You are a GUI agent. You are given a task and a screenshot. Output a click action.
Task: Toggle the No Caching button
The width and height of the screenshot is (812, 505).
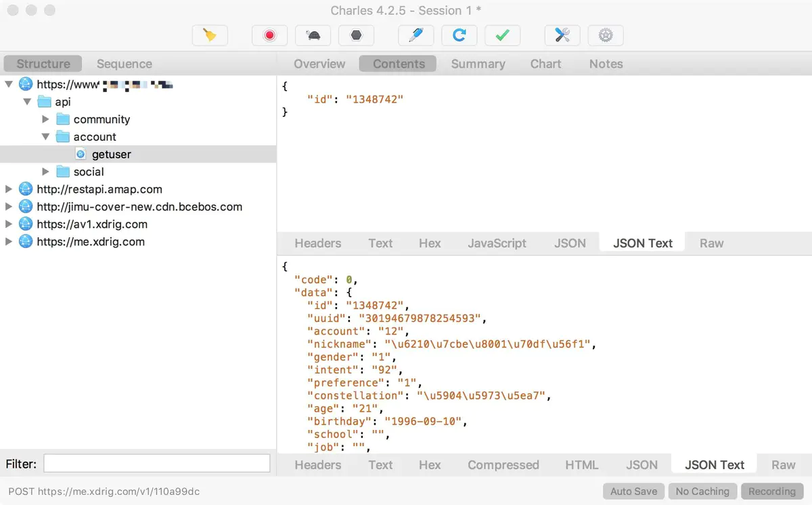[x=702, y=491]
